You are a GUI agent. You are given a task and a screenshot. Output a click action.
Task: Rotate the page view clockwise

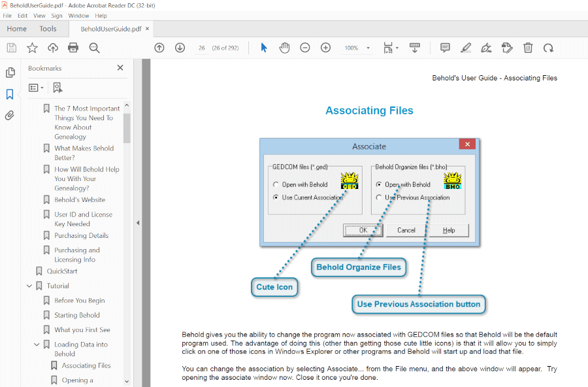548,48
